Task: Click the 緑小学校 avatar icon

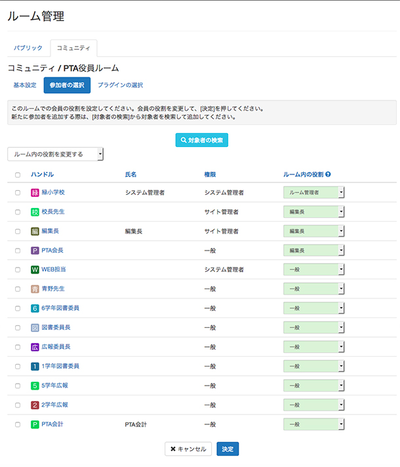Action: pos(35,193)
